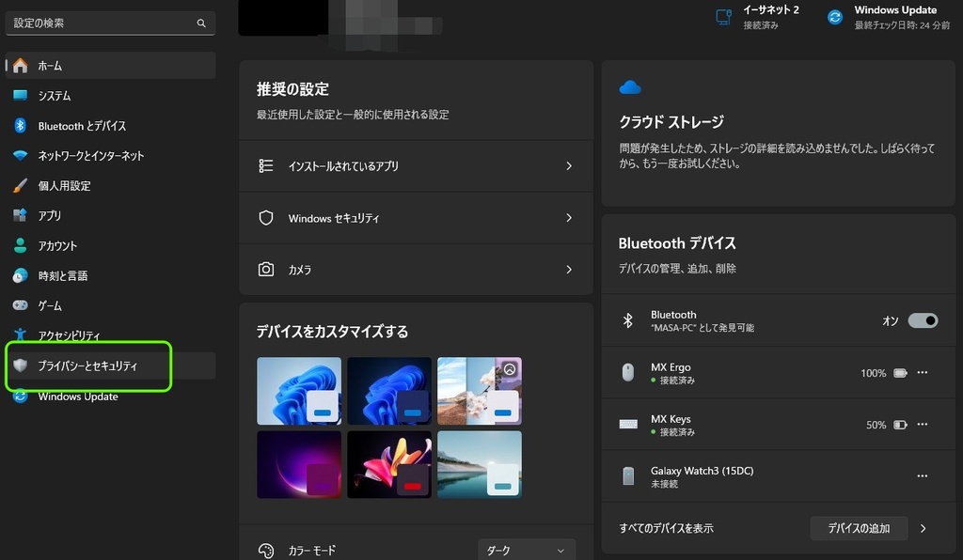Open 個人用設定 settings

pyautogui.click(x=111, y=186)
